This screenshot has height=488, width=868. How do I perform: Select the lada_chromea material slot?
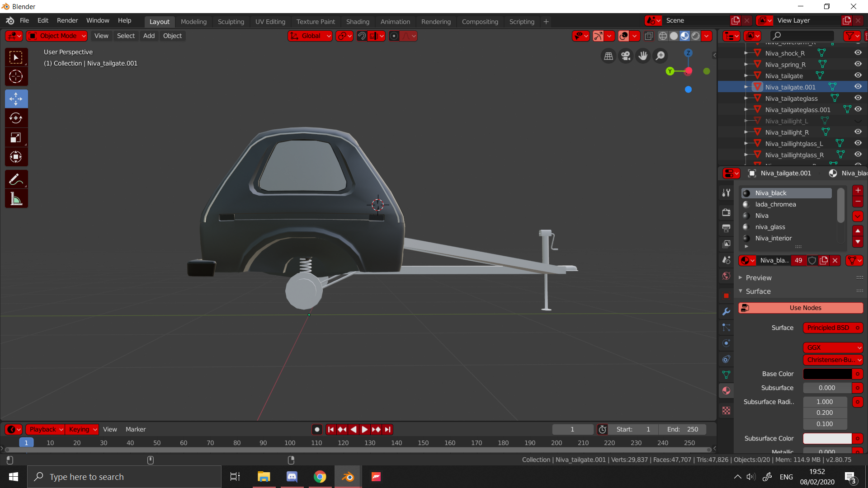tap(775, 204)
